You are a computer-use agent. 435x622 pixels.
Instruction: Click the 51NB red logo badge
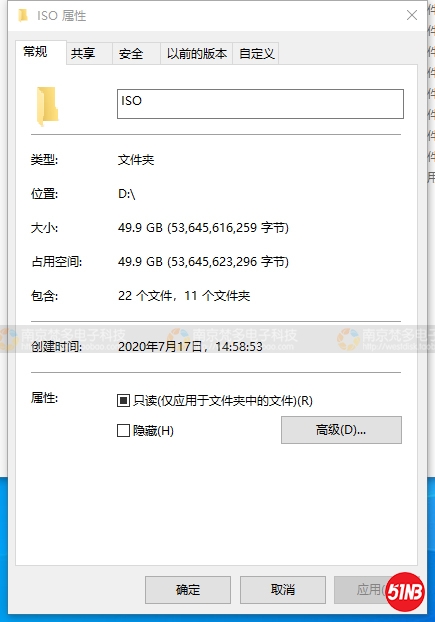[x=405, y=591]
